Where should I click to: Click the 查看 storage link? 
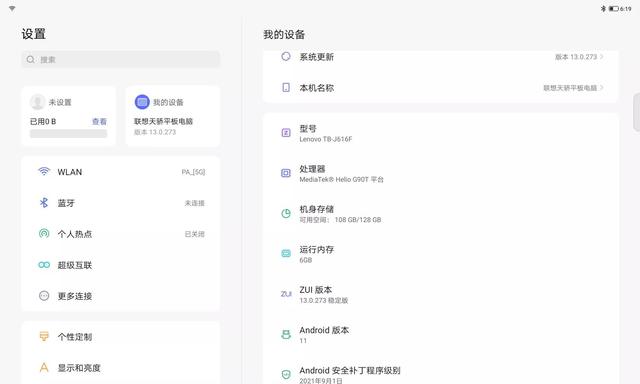tap(99, 122)
